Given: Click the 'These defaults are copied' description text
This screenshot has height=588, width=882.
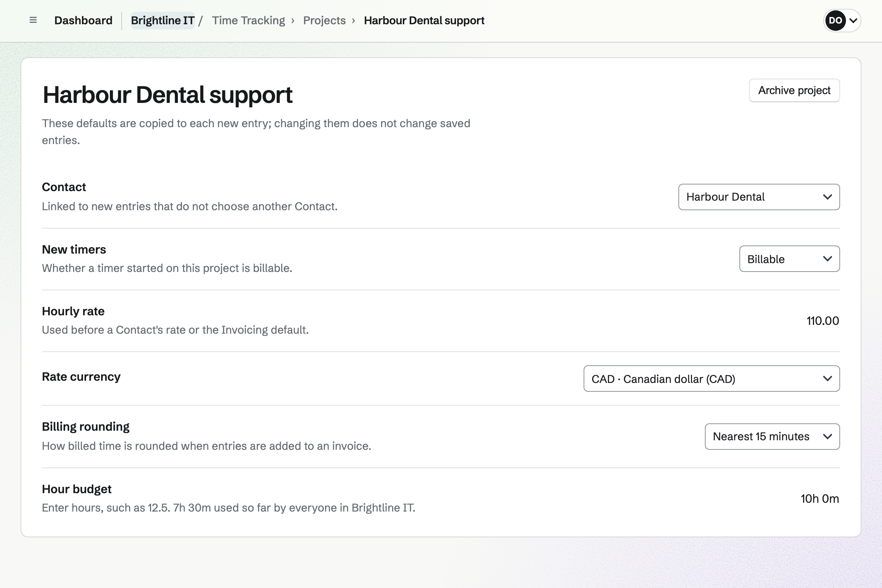Looking at the screenshot, I should 256,132.
